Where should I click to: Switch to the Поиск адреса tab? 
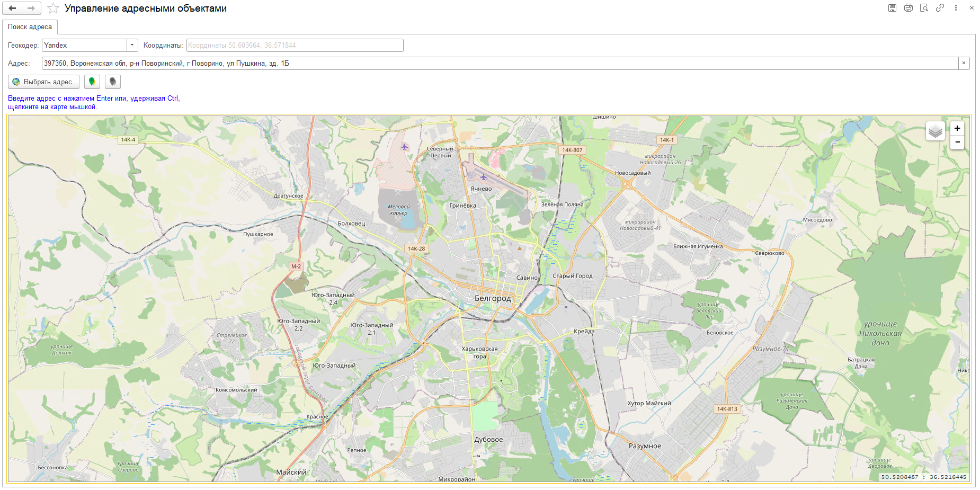30,27
